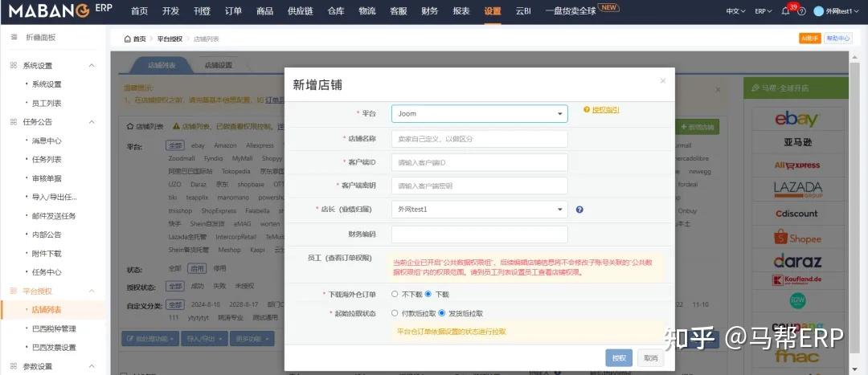The image size is (868, 375).
Task: Filter store status by 停用
Action: [x=219, y=269]
